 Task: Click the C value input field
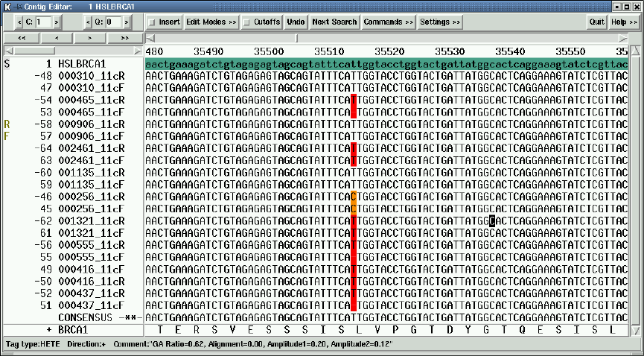43,22
